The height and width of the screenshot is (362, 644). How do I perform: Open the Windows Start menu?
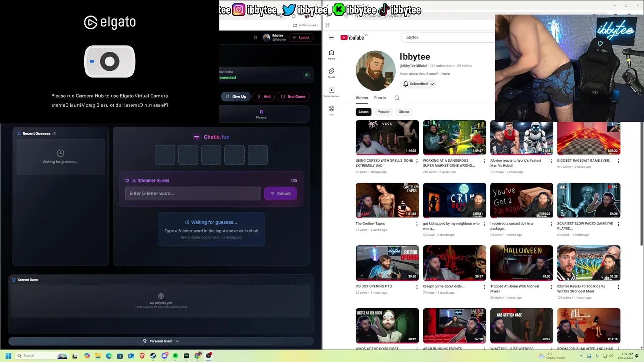[8, 356]
